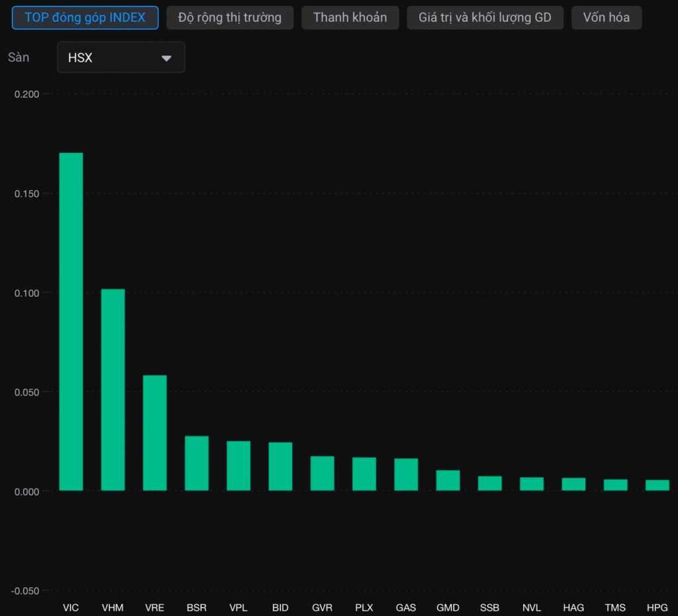Click the NVL ticker label
This screenshot has height=616, width=678.
[532, 607]
